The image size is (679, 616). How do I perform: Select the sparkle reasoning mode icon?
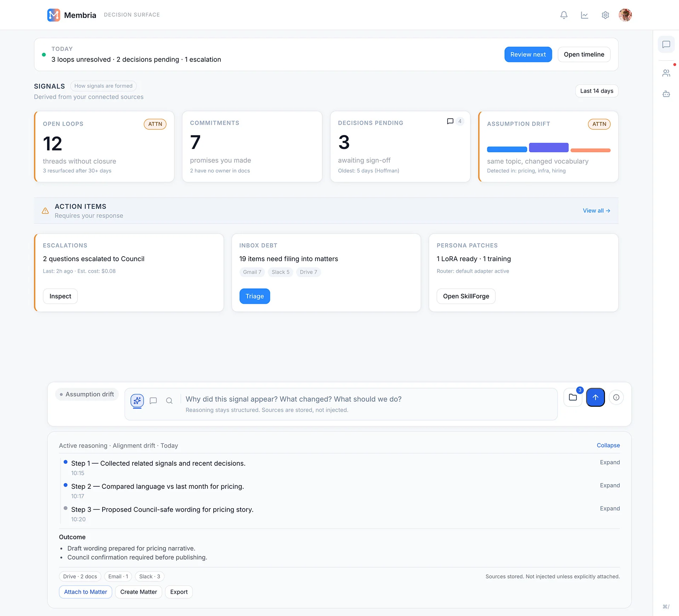coord(137,400)
